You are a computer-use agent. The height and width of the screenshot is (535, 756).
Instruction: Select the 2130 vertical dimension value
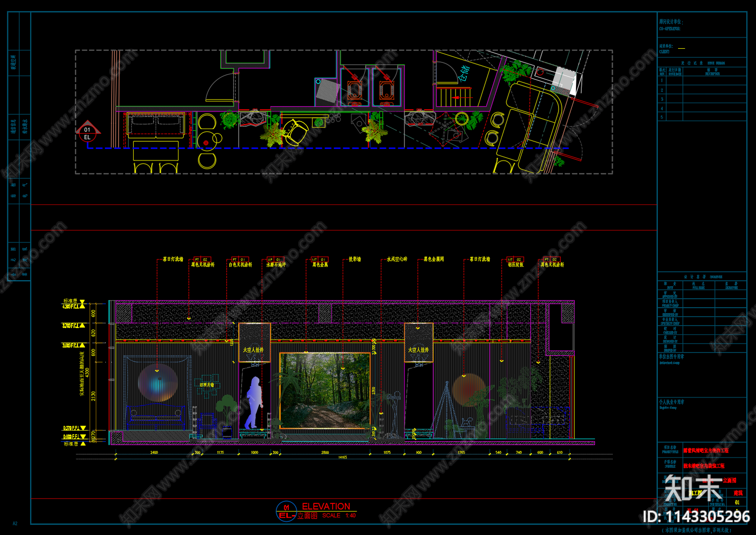(94, 396)
